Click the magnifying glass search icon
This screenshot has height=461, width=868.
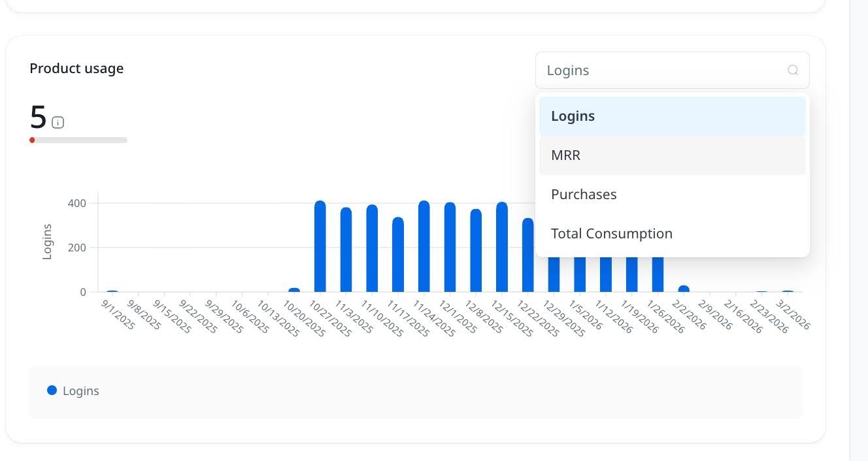[792, 70]
